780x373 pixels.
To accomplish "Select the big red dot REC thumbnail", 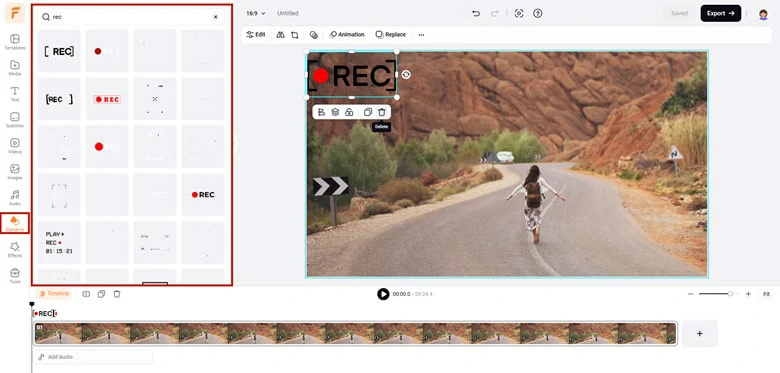I will [x=107, y=146].
